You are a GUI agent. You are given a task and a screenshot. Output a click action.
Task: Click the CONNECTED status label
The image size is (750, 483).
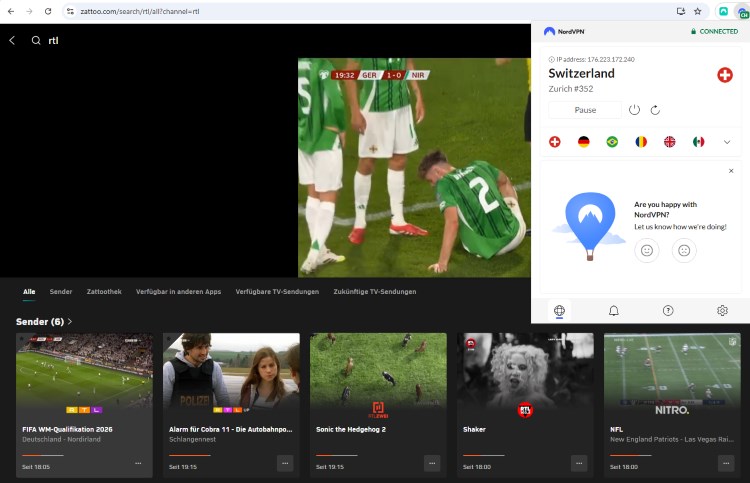[718, 31]
